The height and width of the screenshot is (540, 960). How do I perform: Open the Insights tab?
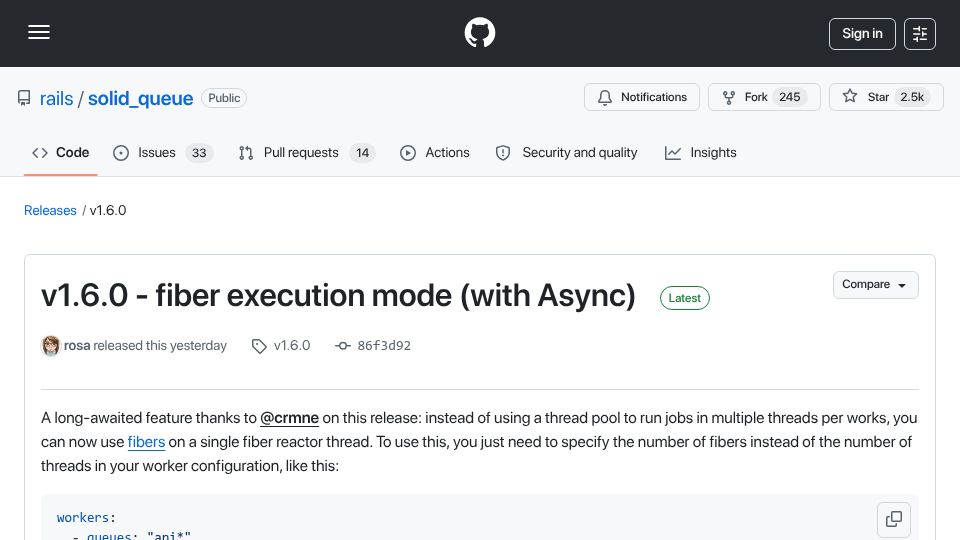point(701,152)
